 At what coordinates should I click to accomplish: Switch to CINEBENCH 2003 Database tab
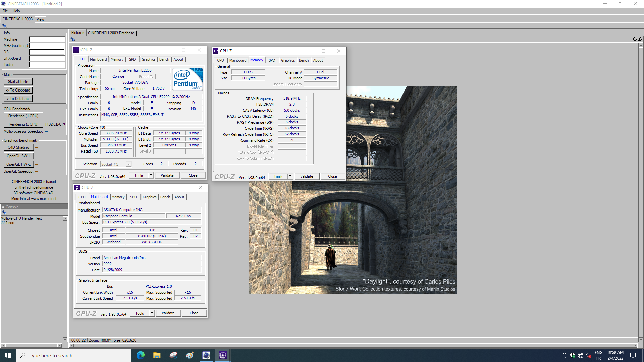point(111,33)
